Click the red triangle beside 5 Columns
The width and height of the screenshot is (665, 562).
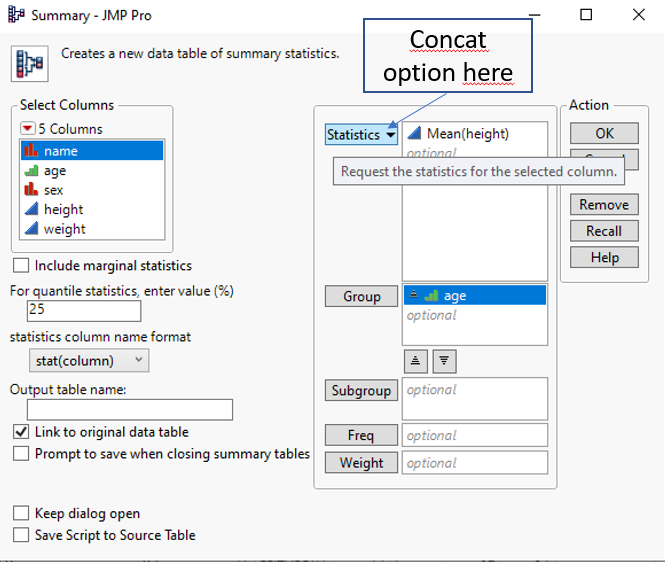click(x=28, y=129)
